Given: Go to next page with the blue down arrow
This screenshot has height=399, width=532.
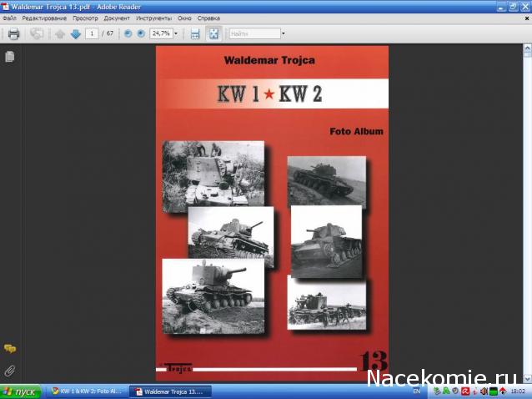Looking at the screenshot, I should point(75,34).
